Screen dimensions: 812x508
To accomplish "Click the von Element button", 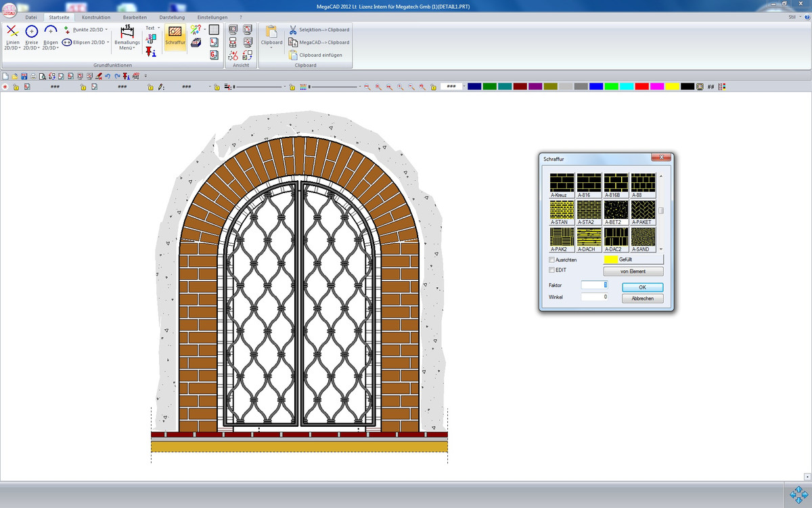I will click(x=633, y=271).
